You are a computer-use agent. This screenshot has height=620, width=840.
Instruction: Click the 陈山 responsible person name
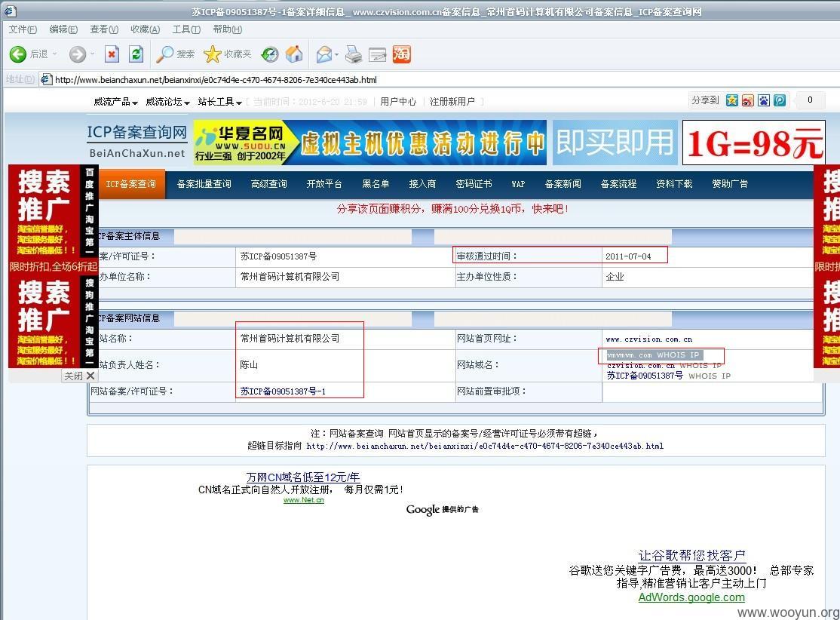tap(249, 365)
